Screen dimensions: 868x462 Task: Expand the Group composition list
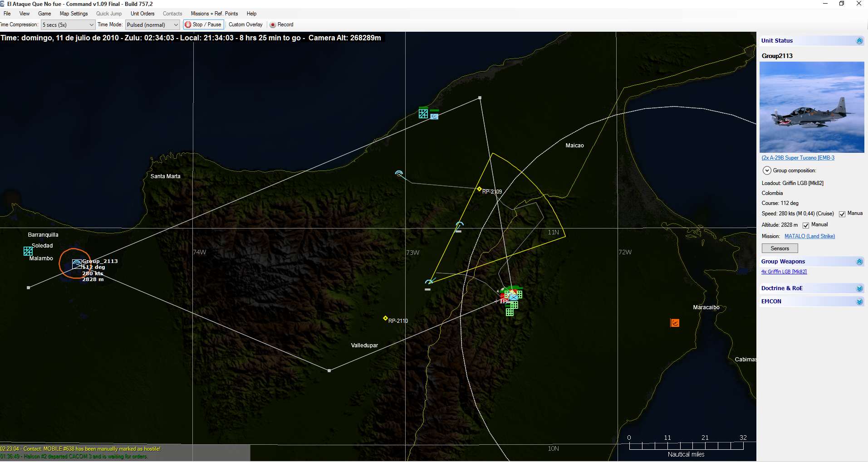[x=767, y=170]
